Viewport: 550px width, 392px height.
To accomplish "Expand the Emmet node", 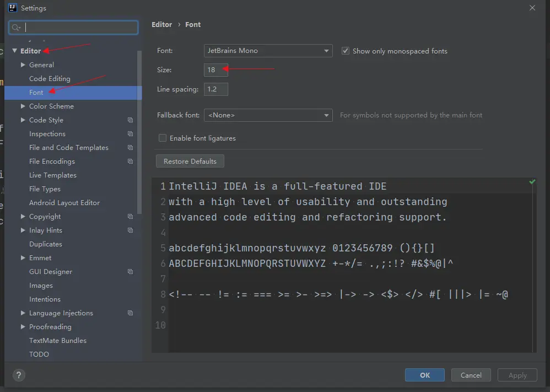I will pos(23,257).
